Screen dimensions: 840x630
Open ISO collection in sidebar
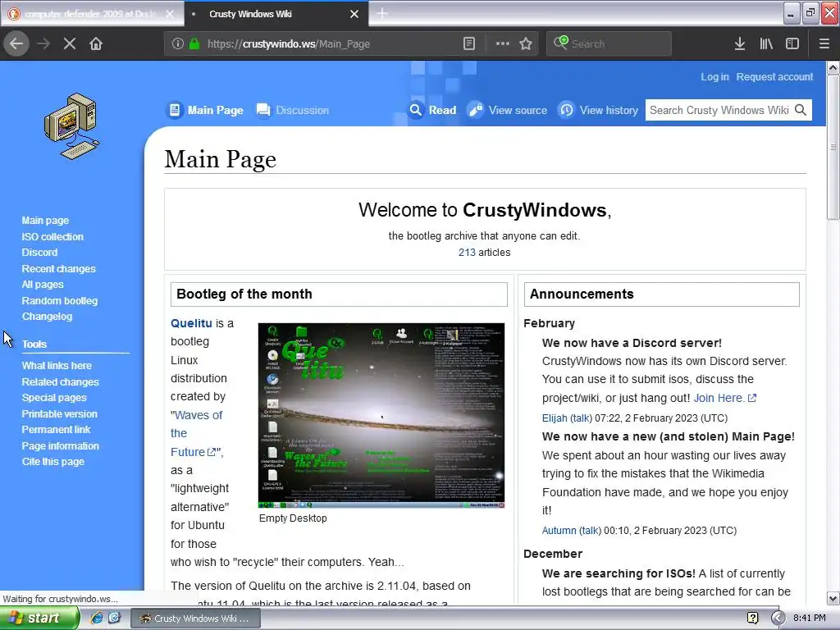tap(52, 236)
